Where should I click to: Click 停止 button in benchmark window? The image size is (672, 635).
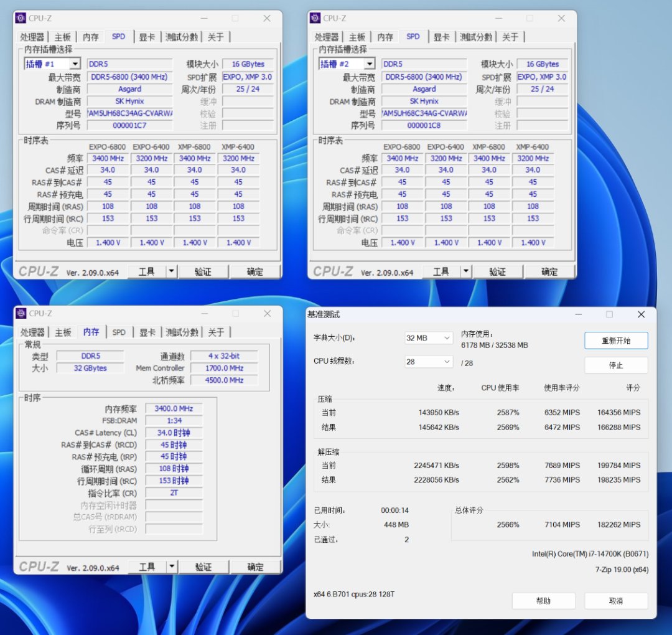click(616, 365)
